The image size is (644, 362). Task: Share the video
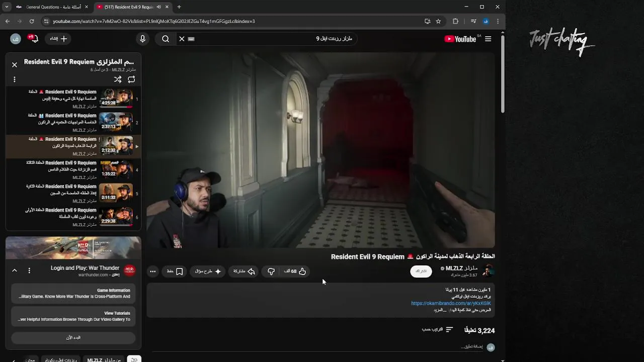[244, 271]
